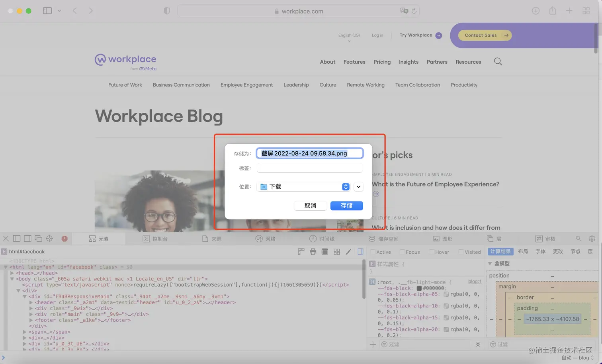
Task: Open 字体 font sidebar tab
Action: [x=540, y=252]
